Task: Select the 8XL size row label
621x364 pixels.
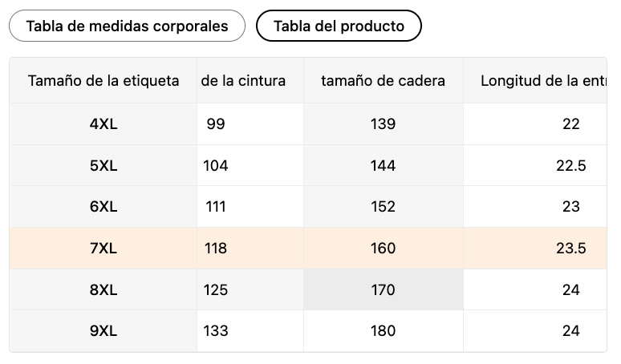Action: point(103,290)
